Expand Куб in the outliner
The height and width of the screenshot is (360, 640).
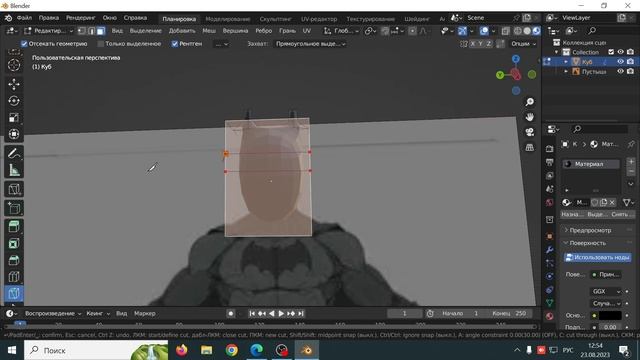click(x=566, y=62)
